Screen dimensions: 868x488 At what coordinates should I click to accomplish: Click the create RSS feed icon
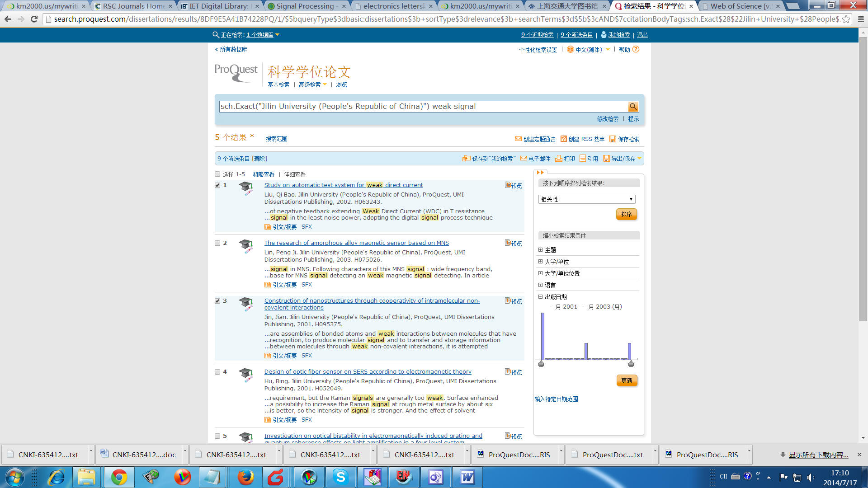(563, 139)
